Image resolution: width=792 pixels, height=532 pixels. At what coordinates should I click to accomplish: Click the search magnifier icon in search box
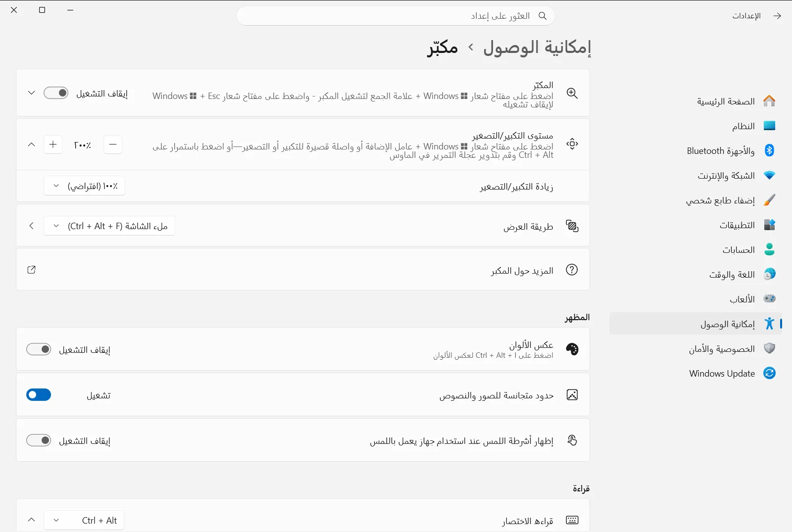[x=543, y=16]
